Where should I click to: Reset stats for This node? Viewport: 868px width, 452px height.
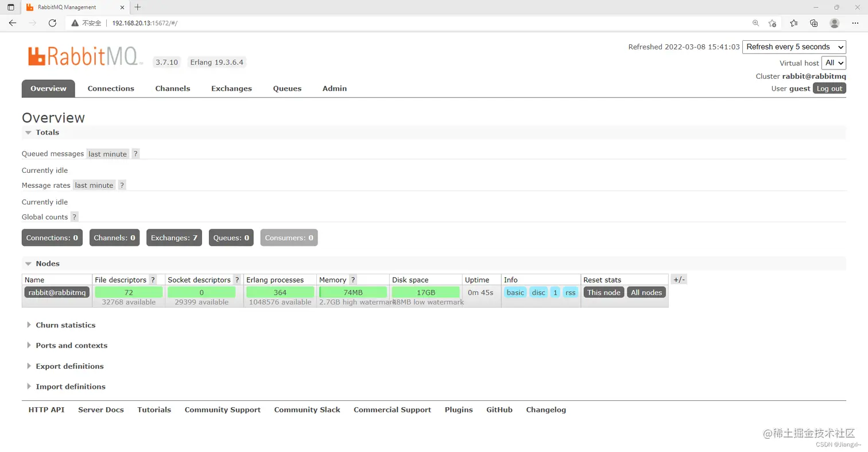click(604, 292)
